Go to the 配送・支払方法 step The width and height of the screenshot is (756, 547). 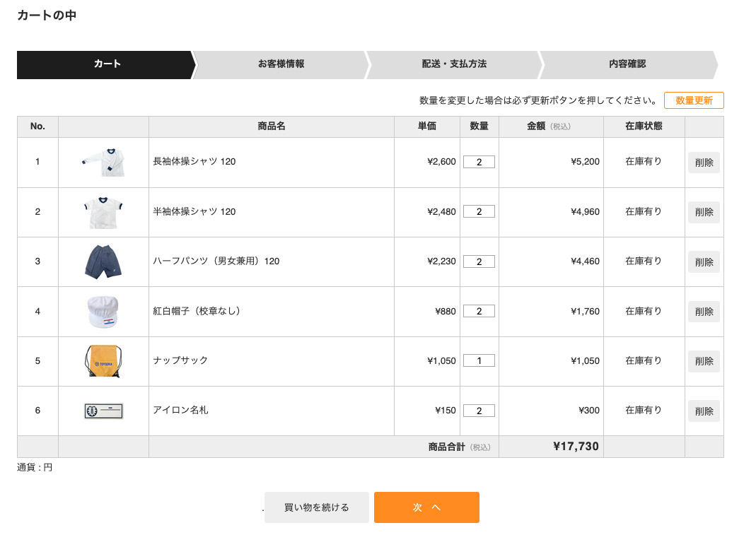point(454,64)
